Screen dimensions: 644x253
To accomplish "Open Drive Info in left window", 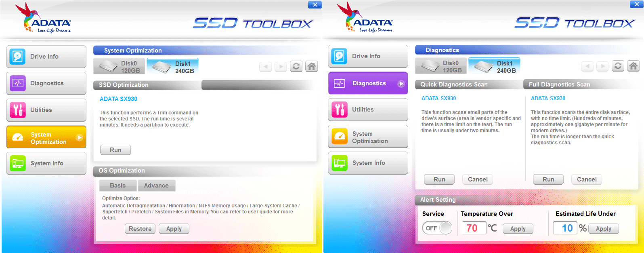I will (46, 57).
